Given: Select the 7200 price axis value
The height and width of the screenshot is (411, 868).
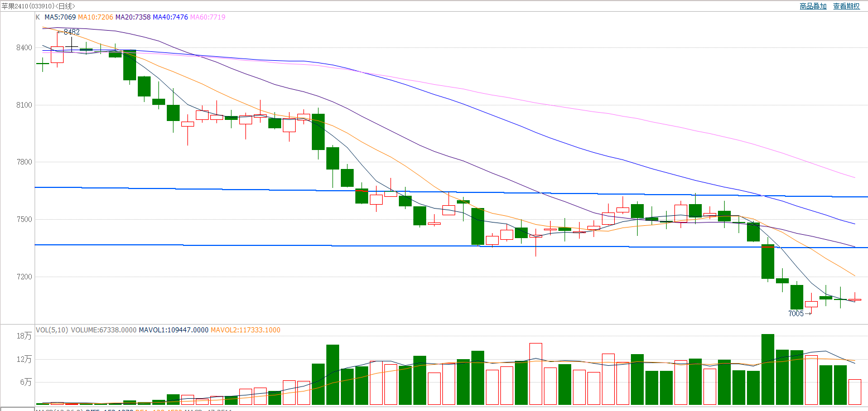Looking at the screenshot, I should pyautogui.click(x=25, y=277).
